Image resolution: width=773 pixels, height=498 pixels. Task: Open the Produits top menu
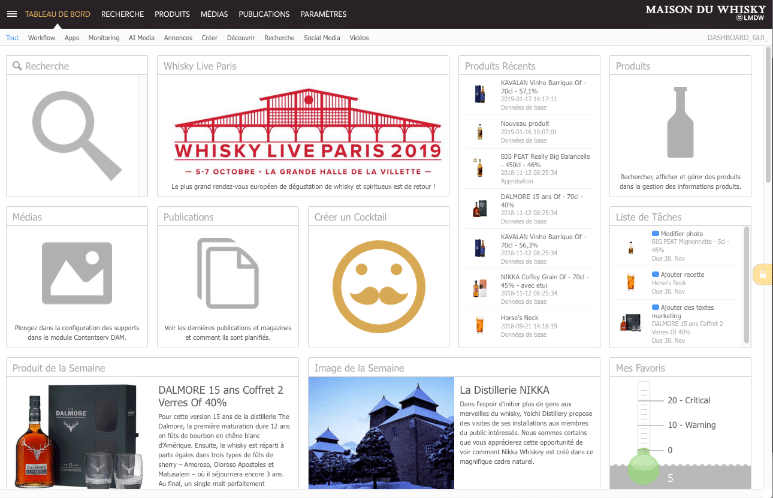(x=172, y=14)
